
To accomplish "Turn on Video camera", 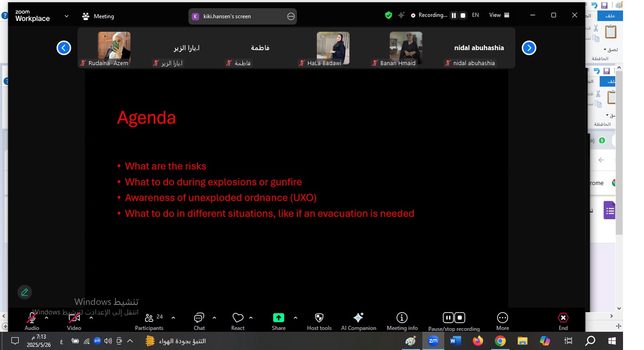I will click(x=74, y=318).
